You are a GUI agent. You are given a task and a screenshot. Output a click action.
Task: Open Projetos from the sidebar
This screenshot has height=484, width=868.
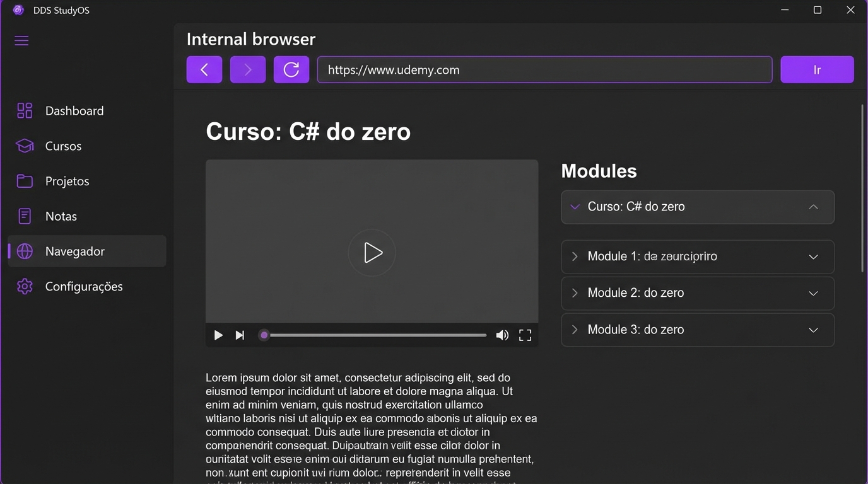coord(67,181)
